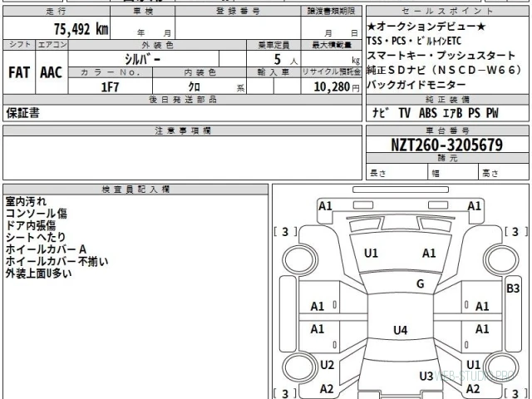The image size is (532, 399).
Task: Select the 純正SDナビ (NSCD-W66) line
Action: pyautogui.click(x=444, y=70)
